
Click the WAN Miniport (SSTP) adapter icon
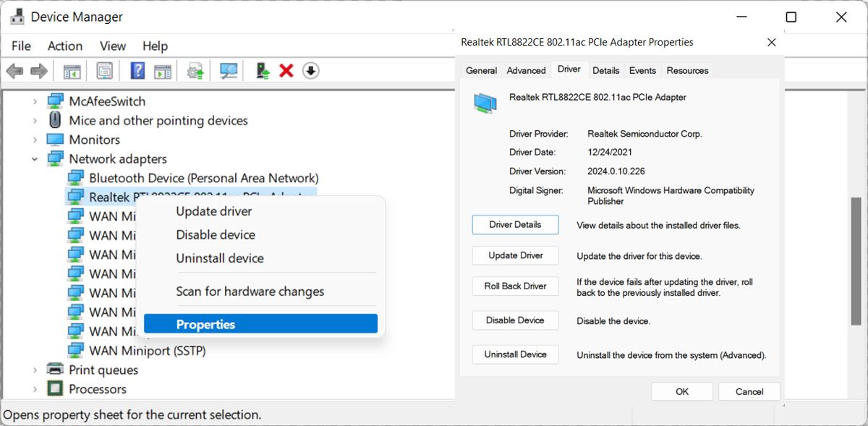[75, 350]
